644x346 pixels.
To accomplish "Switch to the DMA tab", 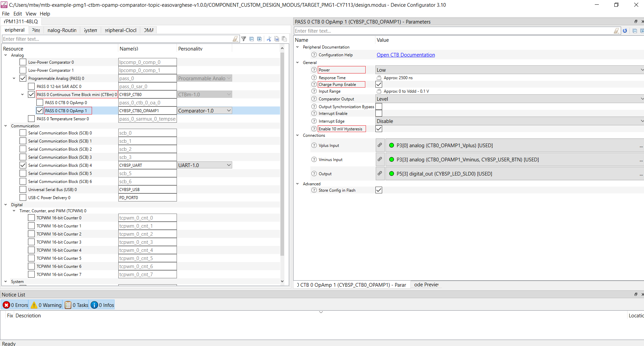I will (x=149, y=30).
